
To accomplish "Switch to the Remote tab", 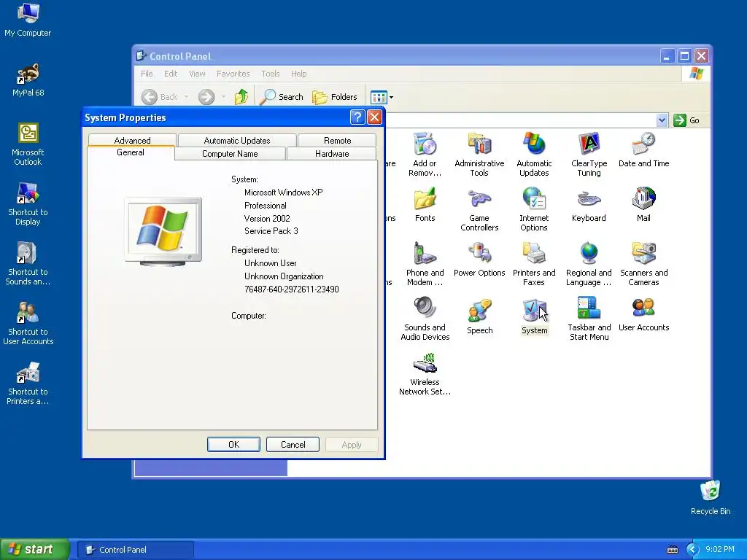I will [x=337, y=141].
